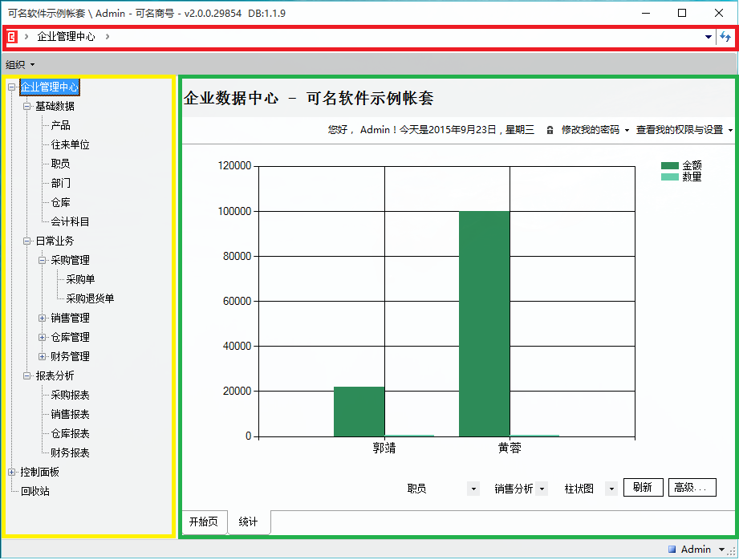The width and height of the screenshot is (739, 560).
Task: Click the Admin user icon in status bar
Action: [x=672, y=549]
